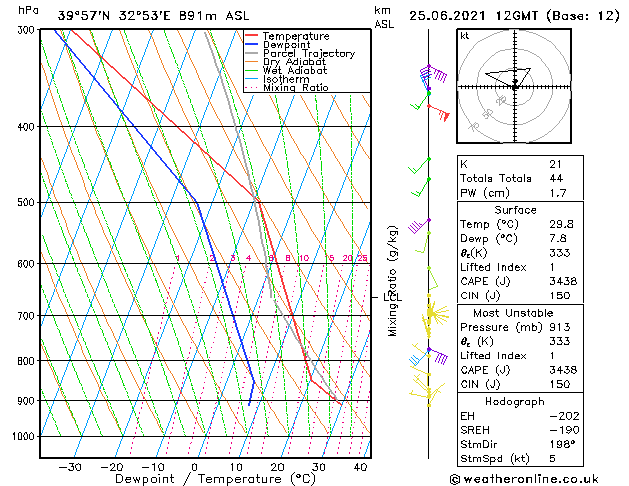Click the 'Surface' section heading
629x486 pixels.
pos(515,210)
